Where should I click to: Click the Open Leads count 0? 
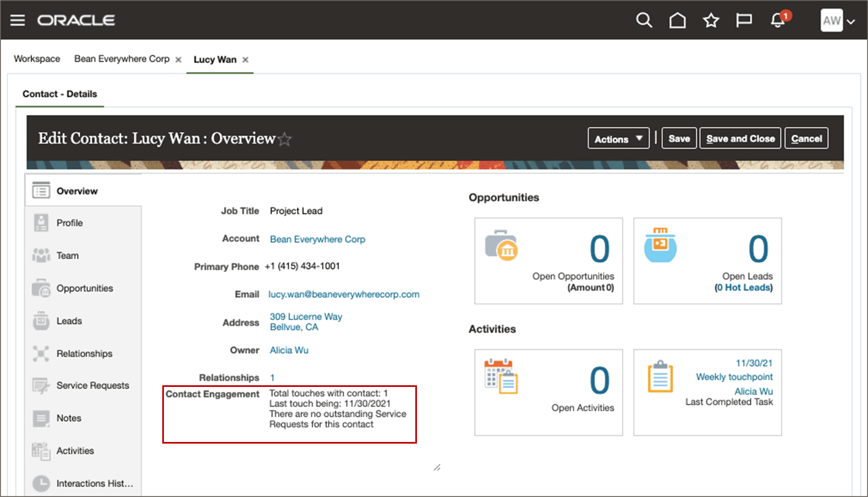[x=758, y=249]
